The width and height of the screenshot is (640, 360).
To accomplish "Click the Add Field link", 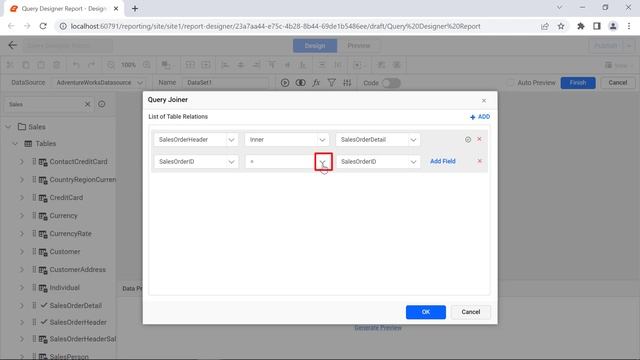I will (x=442, y=161).
